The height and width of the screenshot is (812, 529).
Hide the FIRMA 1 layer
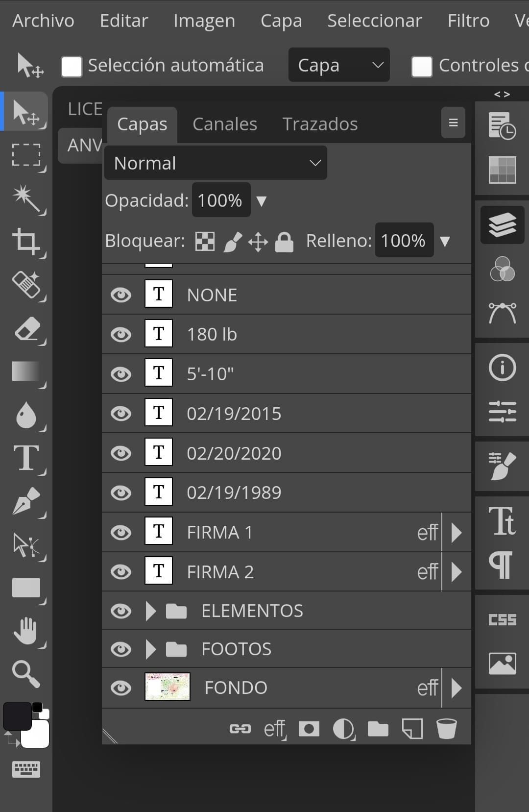pos(121,532)
